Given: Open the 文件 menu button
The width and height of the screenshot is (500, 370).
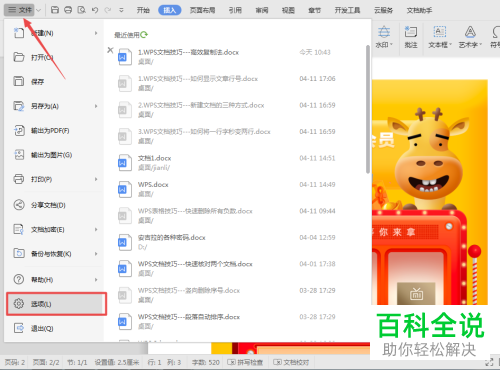Looking at the screenshot, I should point(20,10).
